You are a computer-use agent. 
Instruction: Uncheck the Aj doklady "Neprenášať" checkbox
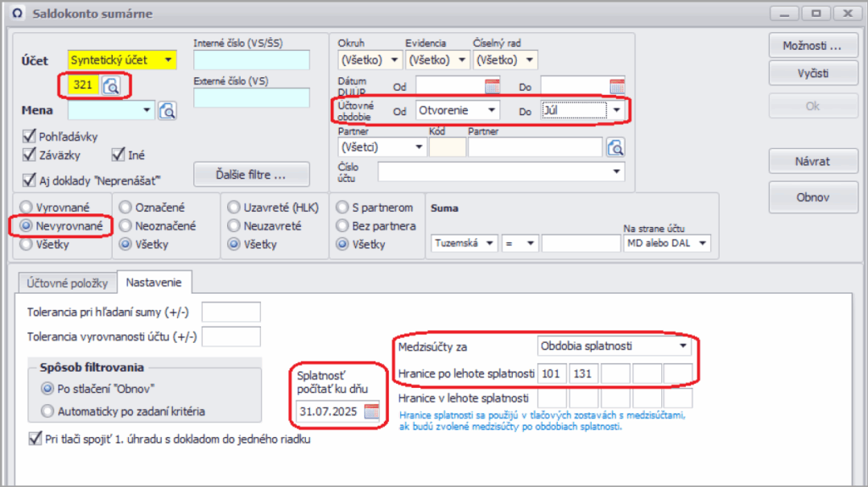[x=30, y=179]
